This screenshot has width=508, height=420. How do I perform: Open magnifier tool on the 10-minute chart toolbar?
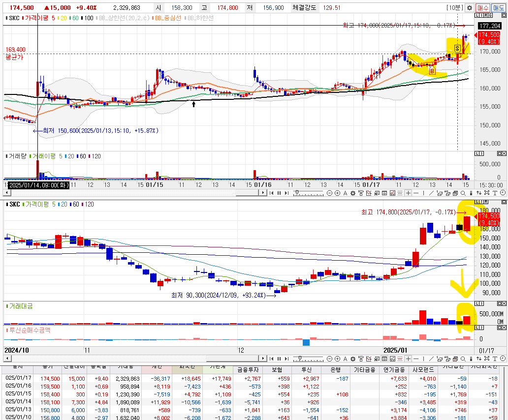(463, 193)
